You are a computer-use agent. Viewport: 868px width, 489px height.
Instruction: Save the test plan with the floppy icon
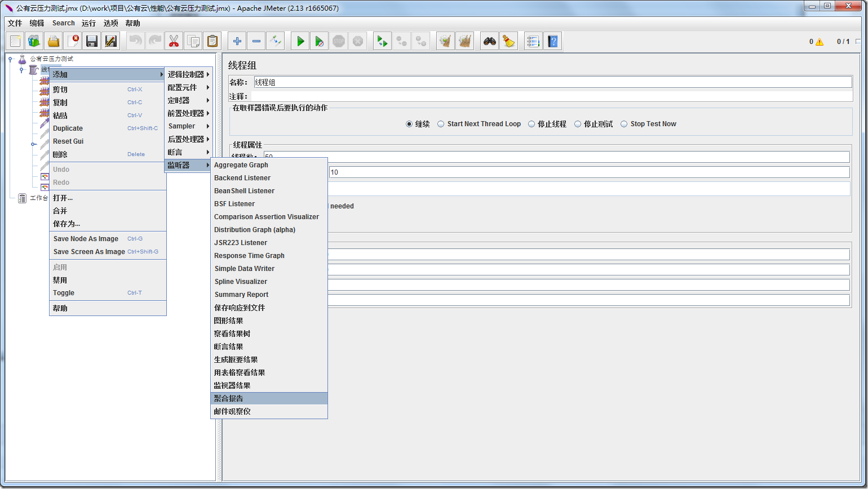92,41
